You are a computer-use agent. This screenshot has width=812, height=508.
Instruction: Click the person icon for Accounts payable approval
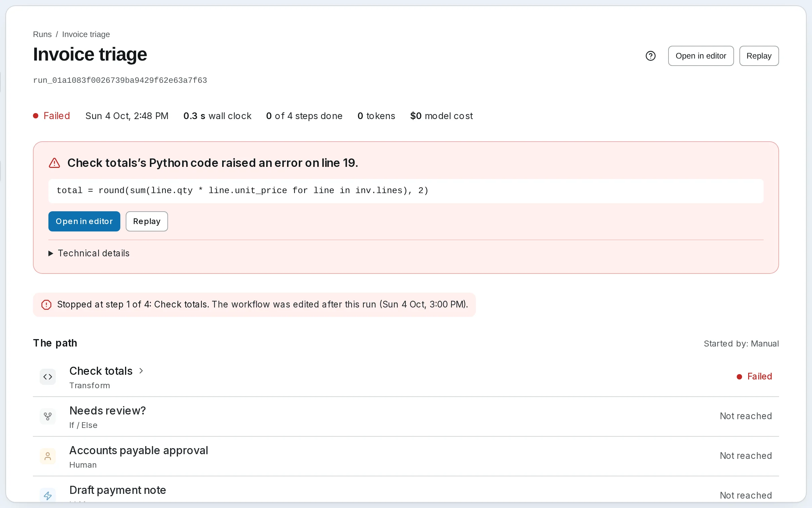point(48,456)
